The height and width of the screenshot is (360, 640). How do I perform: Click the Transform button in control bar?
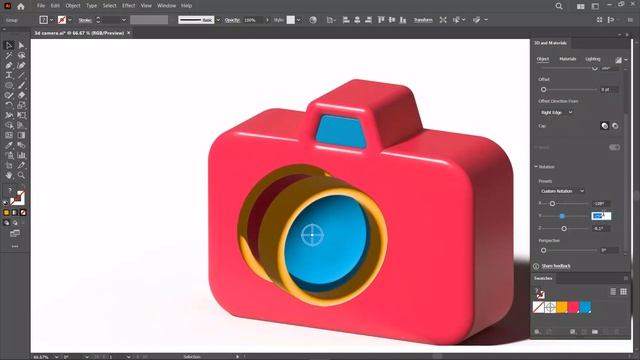[423, 20]
